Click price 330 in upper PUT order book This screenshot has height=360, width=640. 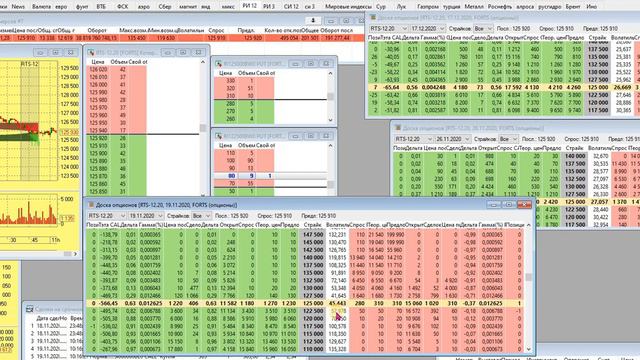tap(231, 81)
